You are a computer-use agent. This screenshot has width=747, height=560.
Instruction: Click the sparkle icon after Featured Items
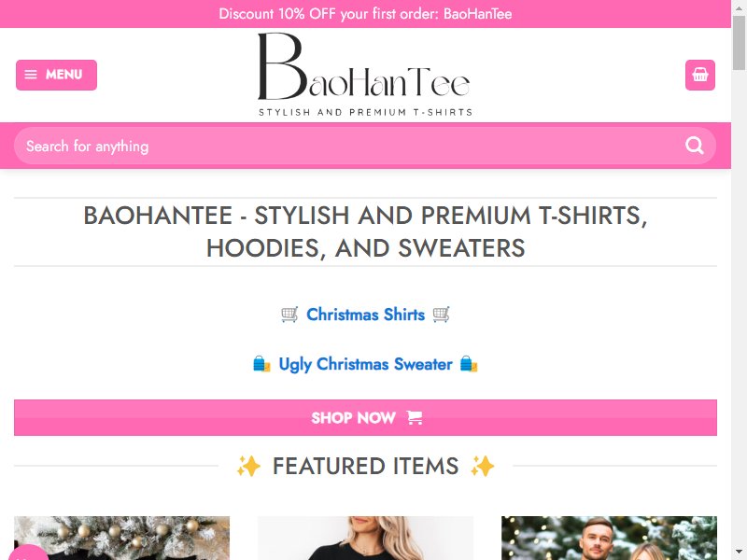pos(483,466)
